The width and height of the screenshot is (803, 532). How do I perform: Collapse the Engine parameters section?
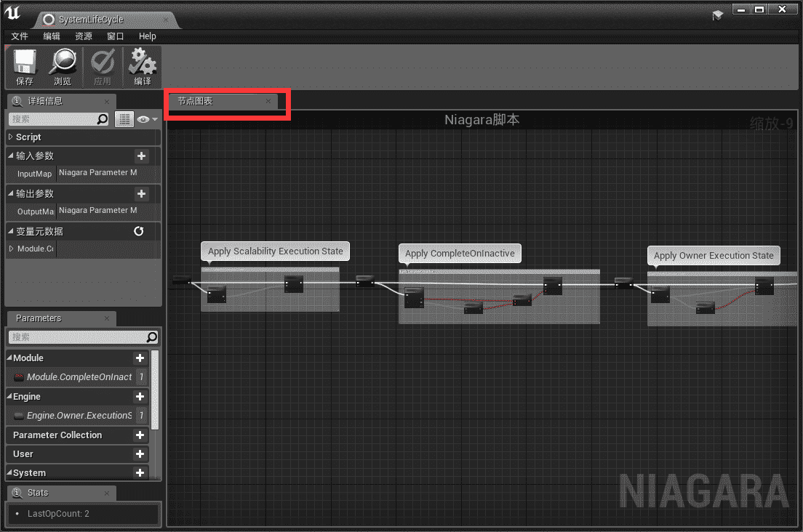9,396
